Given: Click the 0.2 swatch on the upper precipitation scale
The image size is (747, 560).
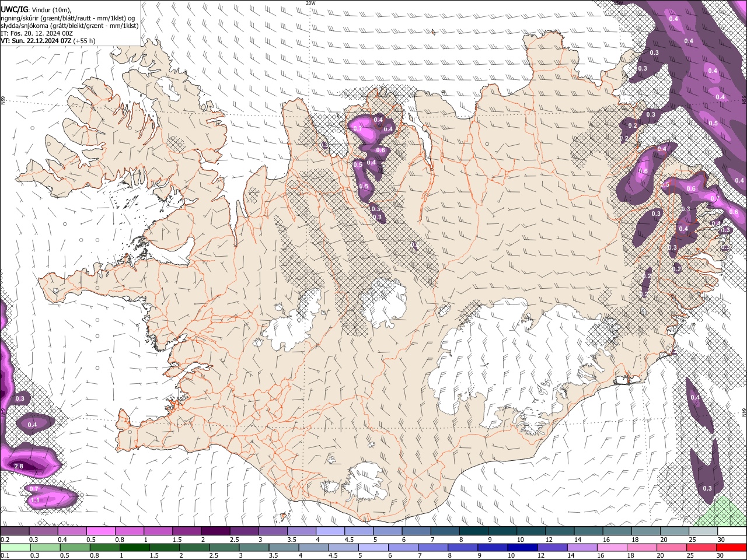Looking at the screenshot, I should click(x=15, y=531).
